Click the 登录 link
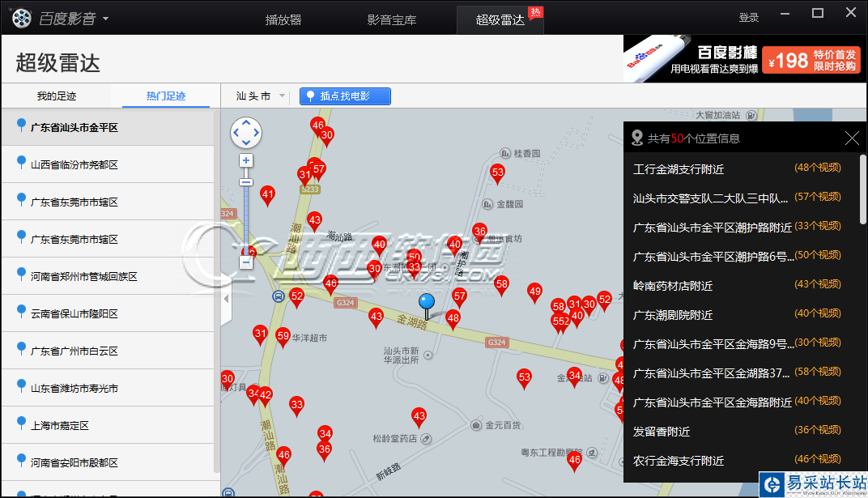Viewport: 868px width, 498px height. [748, 18]
